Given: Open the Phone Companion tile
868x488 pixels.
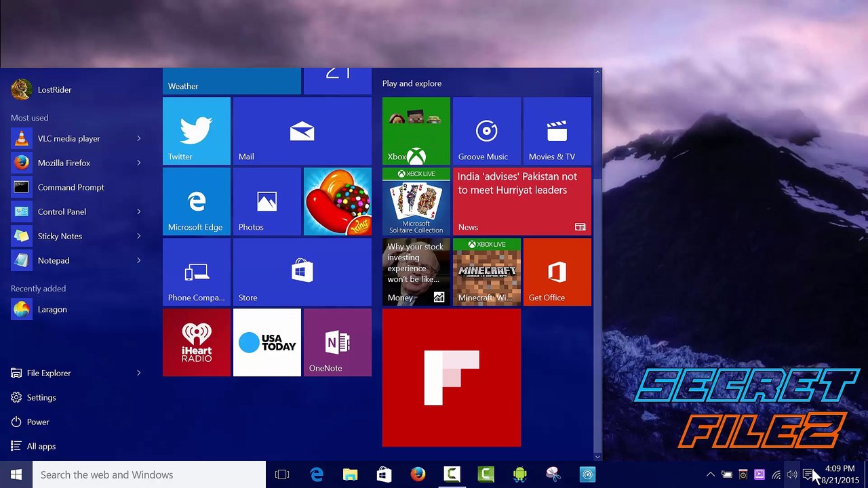Looking at the screenshot, I should click(x=197, y=272).
